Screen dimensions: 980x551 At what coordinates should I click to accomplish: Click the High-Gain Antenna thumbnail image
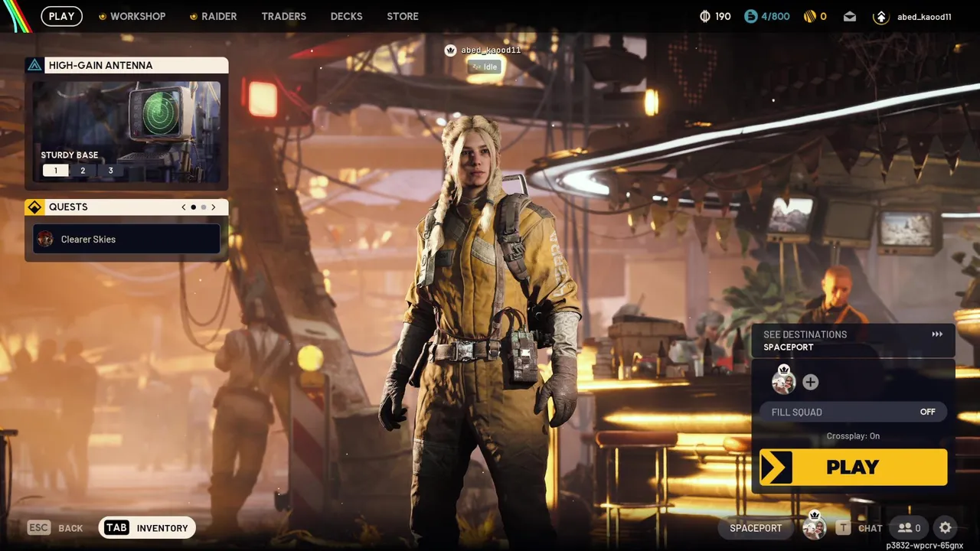click(x=126, y=130)
